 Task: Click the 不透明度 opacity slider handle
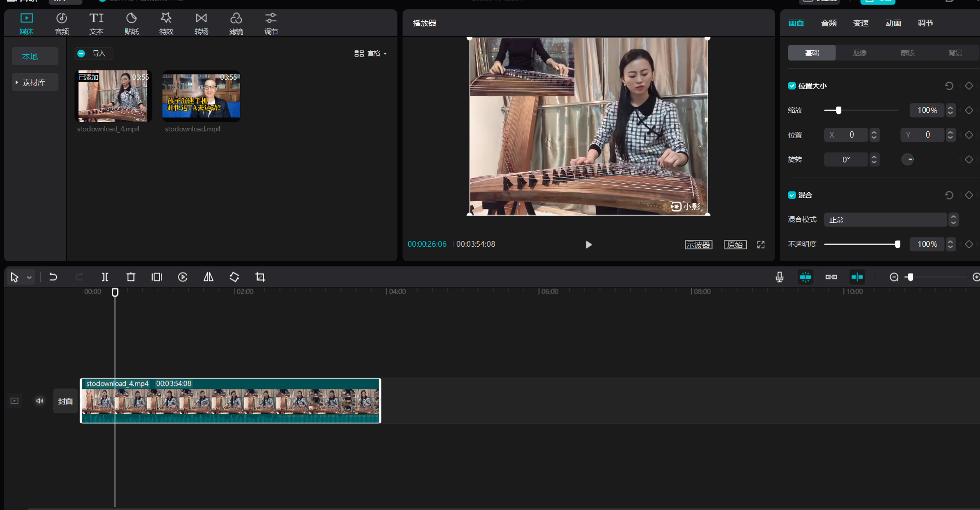point(898,244)
